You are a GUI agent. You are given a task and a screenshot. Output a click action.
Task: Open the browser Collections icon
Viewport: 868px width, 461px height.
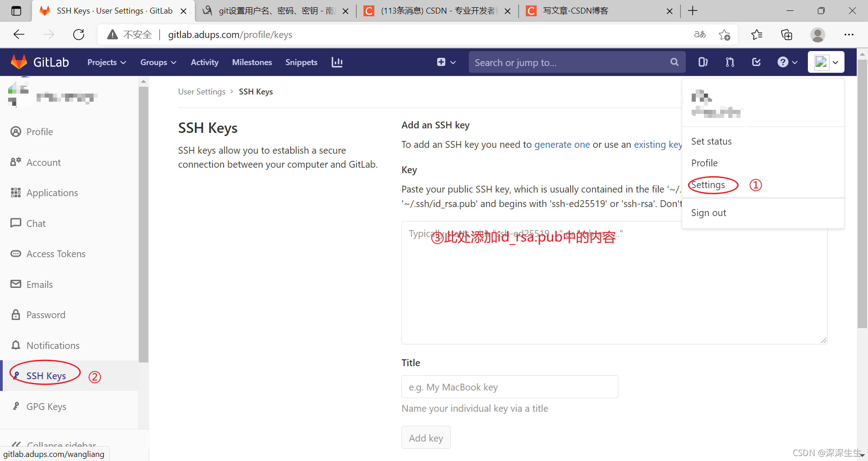pyautogui.click(x=787, y=34)
